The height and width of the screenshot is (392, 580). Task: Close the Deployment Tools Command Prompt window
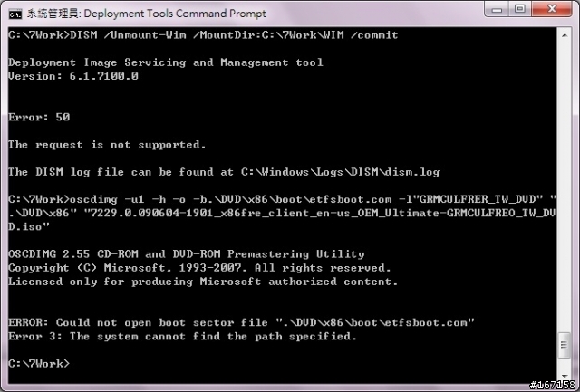552,9
